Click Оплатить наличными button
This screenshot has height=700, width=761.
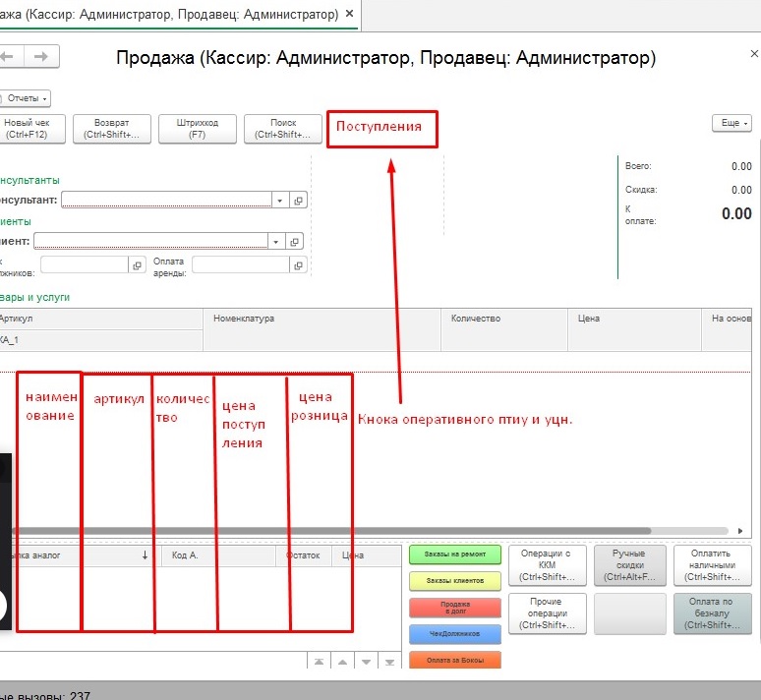pyautogui.click(x=713, y=565)
